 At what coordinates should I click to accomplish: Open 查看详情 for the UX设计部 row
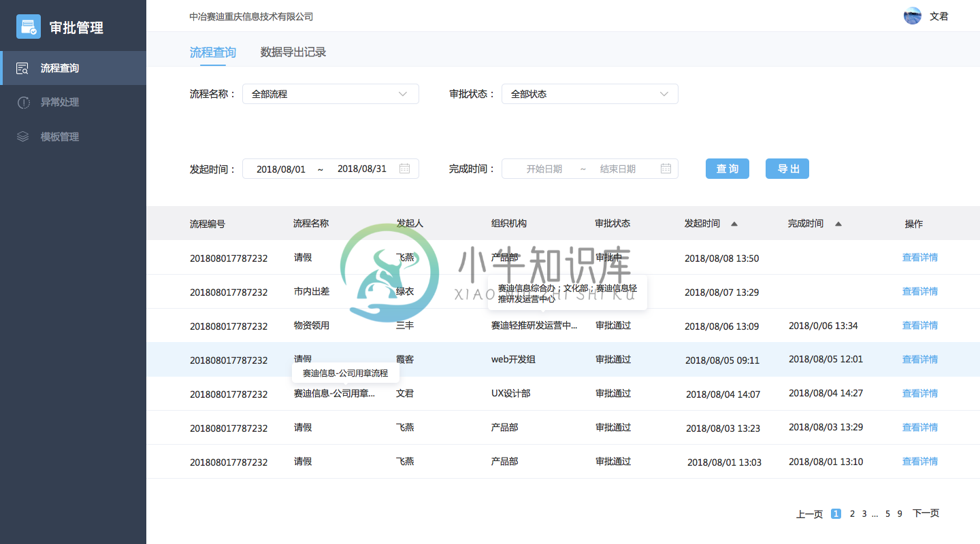(920, 394)
